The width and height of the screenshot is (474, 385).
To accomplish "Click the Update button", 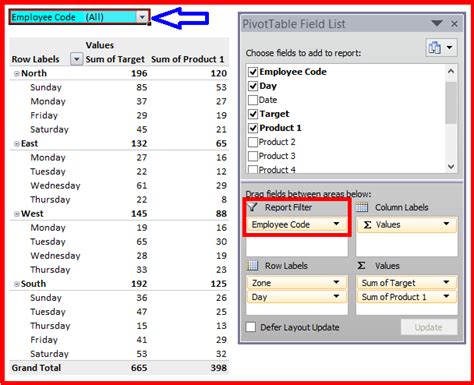I will click(x=429, y=327).
